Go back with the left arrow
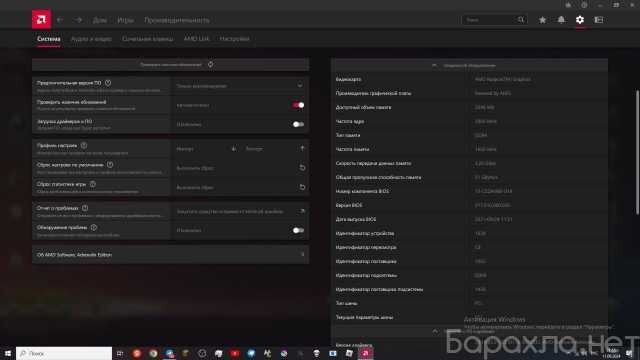 (60, 20)
